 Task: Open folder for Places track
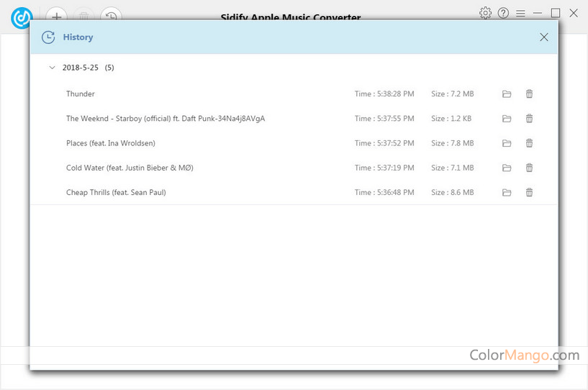click(x=507, y=143)
